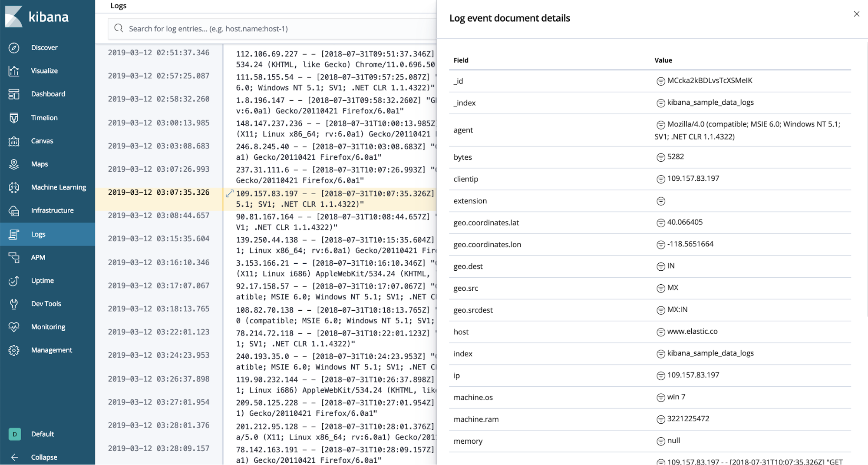
Task: Toggle a filter for geo.dest value IN
Action: click(660, 266)
